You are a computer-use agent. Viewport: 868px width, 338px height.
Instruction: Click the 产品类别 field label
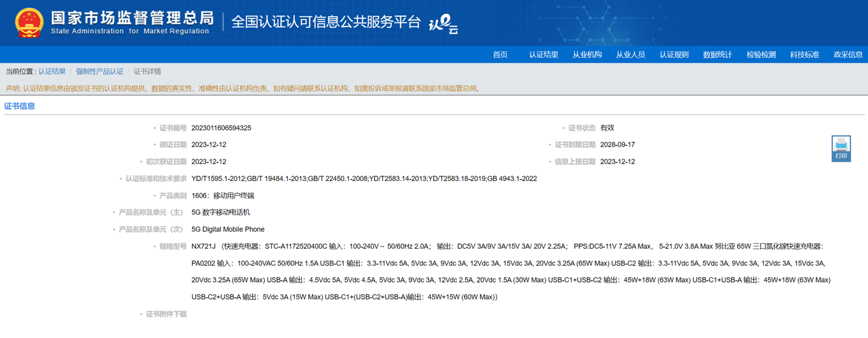(x=173, y=196)
